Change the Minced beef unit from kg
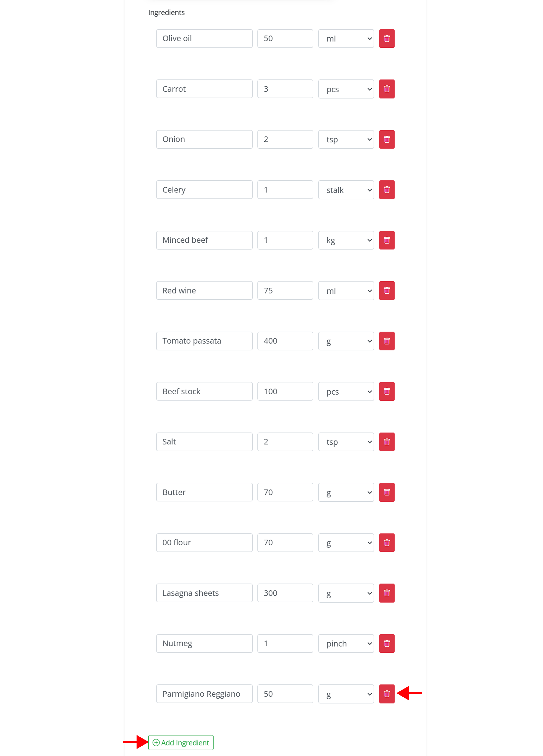The height and width of the screenshot is (756, 543). [346, 240]
